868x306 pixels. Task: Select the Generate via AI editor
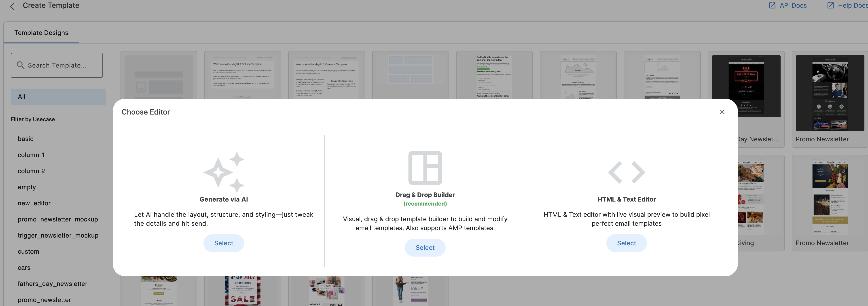224,243
